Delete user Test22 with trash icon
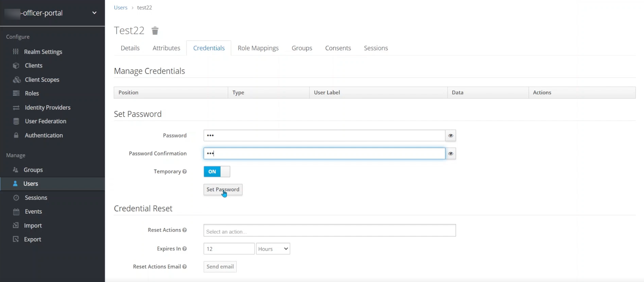The width and height of the screenshot is (644, 282). pyautogui.click(x=155, y=31)
